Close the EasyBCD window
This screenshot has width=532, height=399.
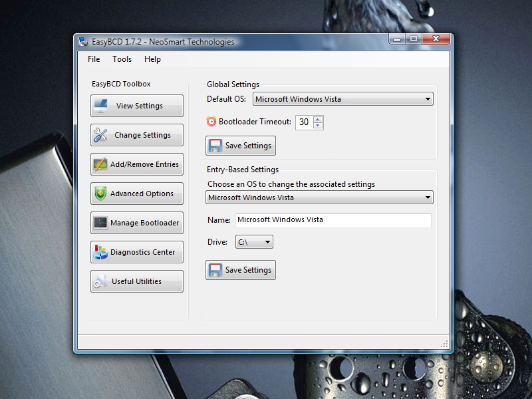pyautogui.click(x=436, y=39)
